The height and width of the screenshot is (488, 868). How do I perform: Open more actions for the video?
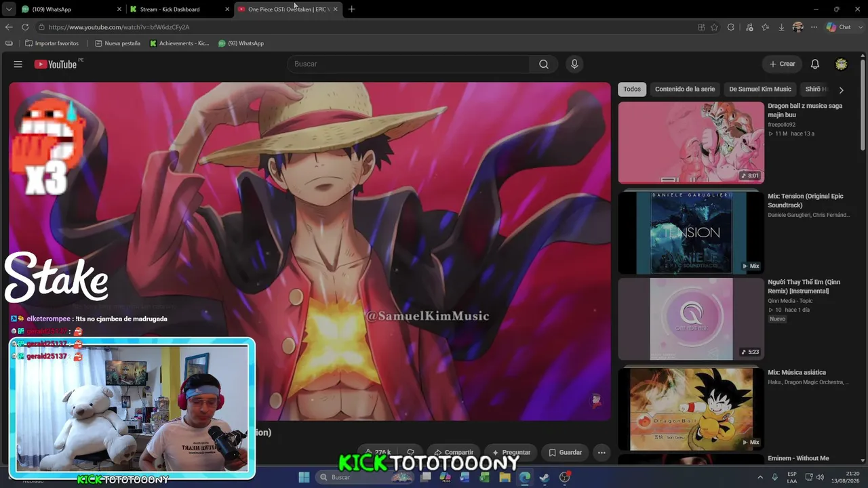[x=601, y=453]
